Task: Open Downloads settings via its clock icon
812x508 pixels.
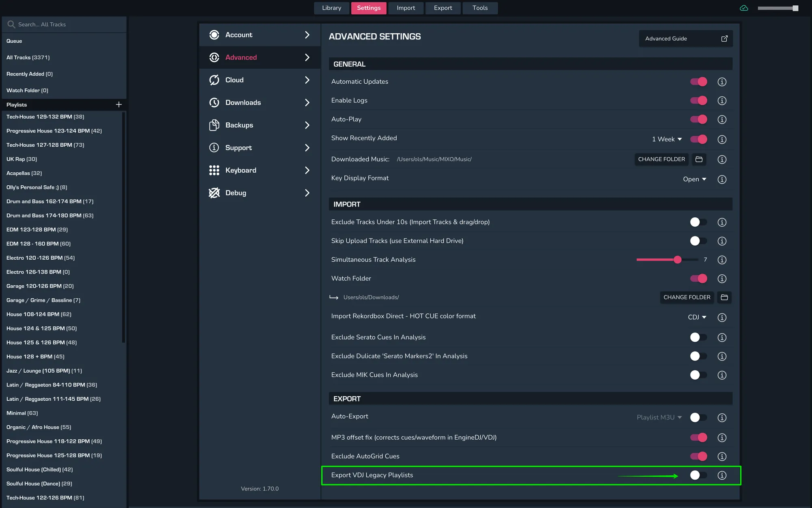Action: [x=214, y=102]
